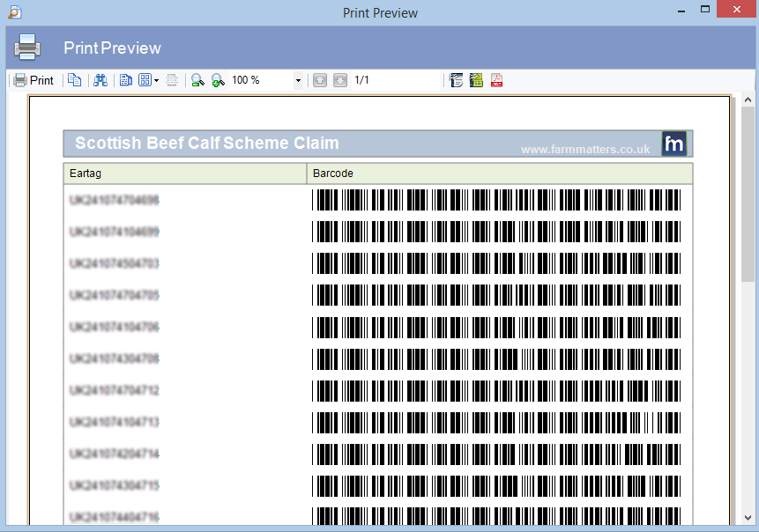Click the fm Farm Matters logo
The image size is (759, 532).
(674, 144)
